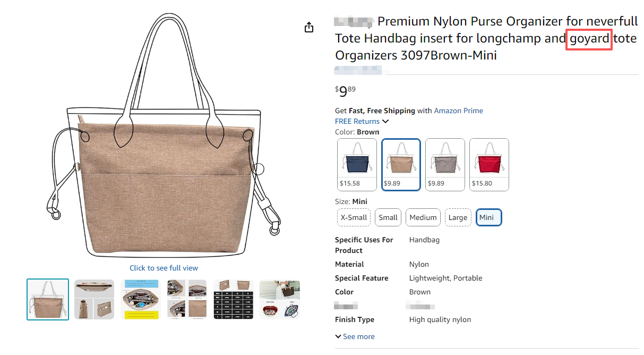
Task: View the before and after thumbnail
Action: point(280,299)
